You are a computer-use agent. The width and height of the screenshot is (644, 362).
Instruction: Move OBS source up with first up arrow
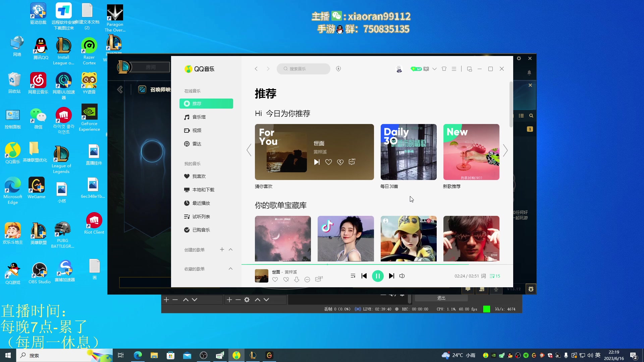pyautogui.click(x=185, y=300)
